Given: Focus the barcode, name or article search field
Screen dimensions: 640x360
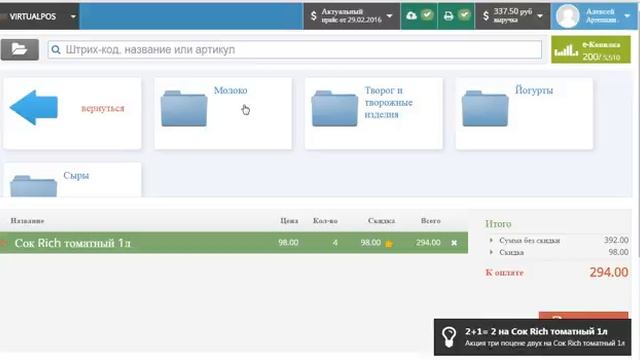Looking at the screenshot, I should tap(295, 49).
